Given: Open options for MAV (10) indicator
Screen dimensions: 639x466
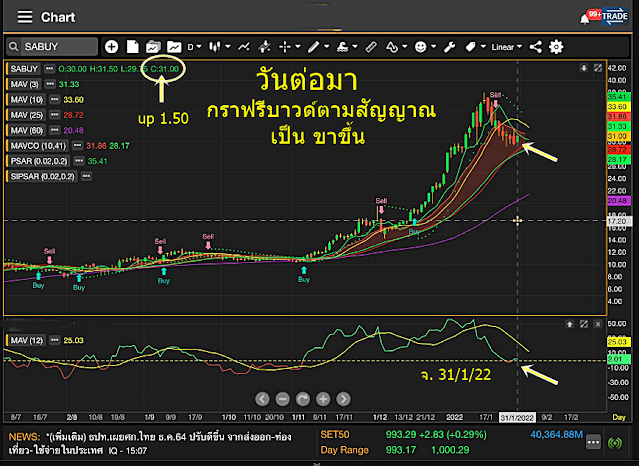Looking at the screenshot, I should point(54,99).
